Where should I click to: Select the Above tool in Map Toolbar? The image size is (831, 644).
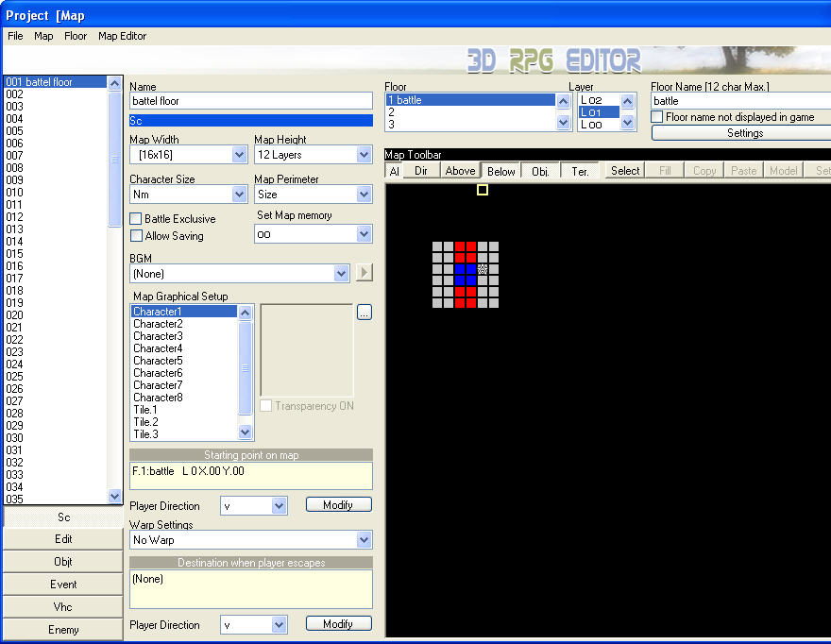coord(460,171)
